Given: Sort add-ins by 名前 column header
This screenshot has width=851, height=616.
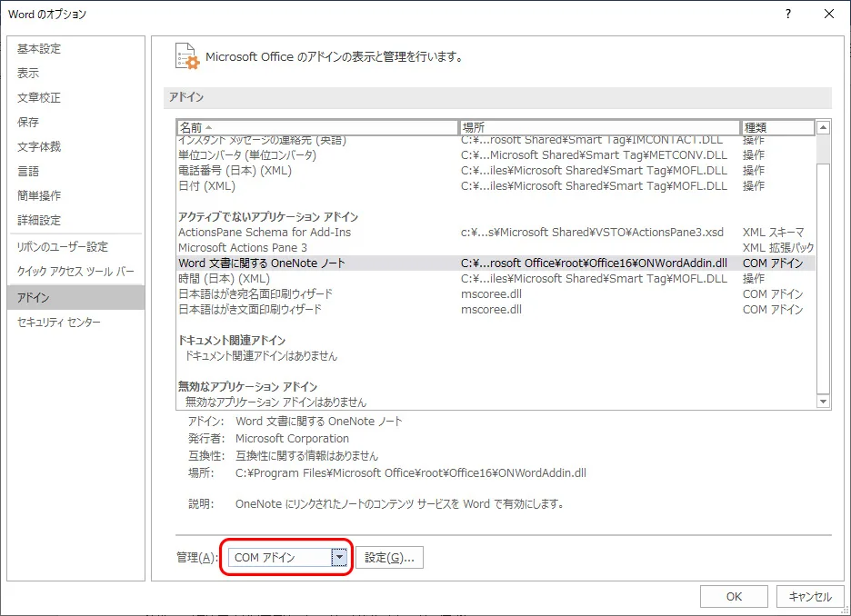Looking at the screenshot, I should [318, 127].
